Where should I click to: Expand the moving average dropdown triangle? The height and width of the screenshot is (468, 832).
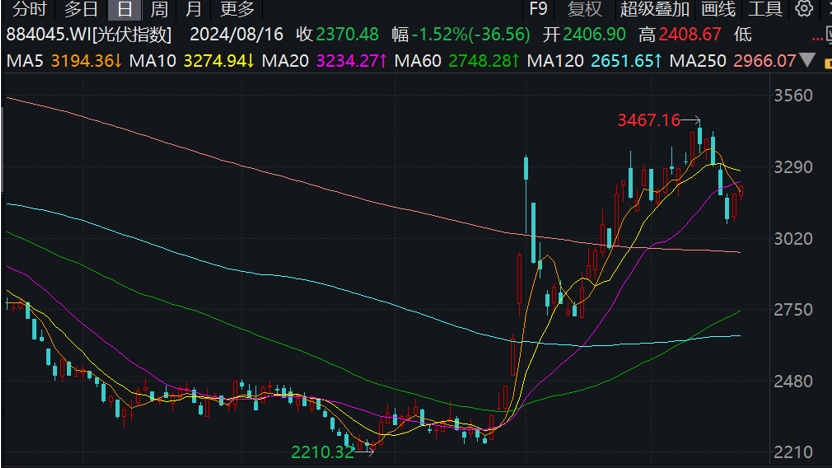coord(807,60)
